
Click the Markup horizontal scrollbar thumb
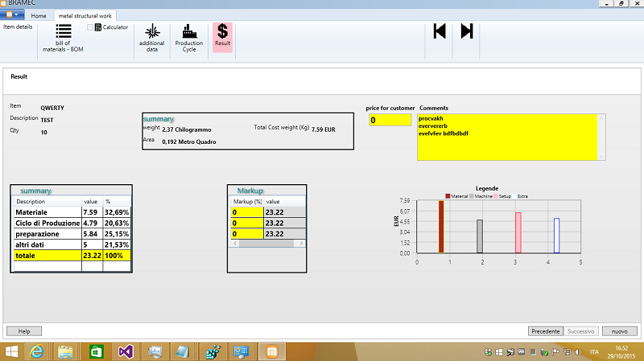click(x=266, y=244)
